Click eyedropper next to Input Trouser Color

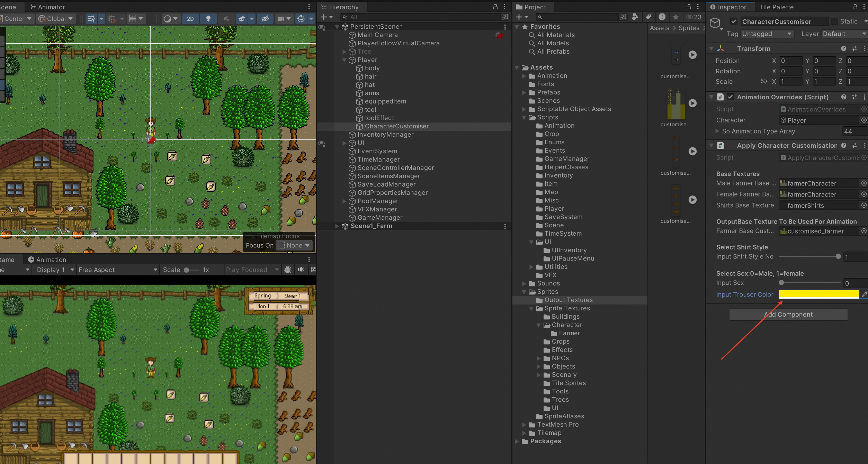point(864,294)
